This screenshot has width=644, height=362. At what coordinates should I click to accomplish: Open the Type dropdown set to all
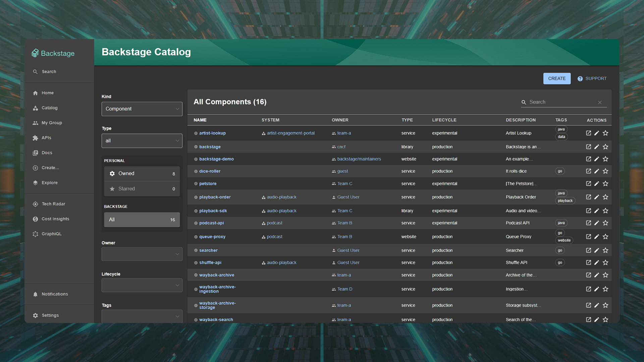142,141
